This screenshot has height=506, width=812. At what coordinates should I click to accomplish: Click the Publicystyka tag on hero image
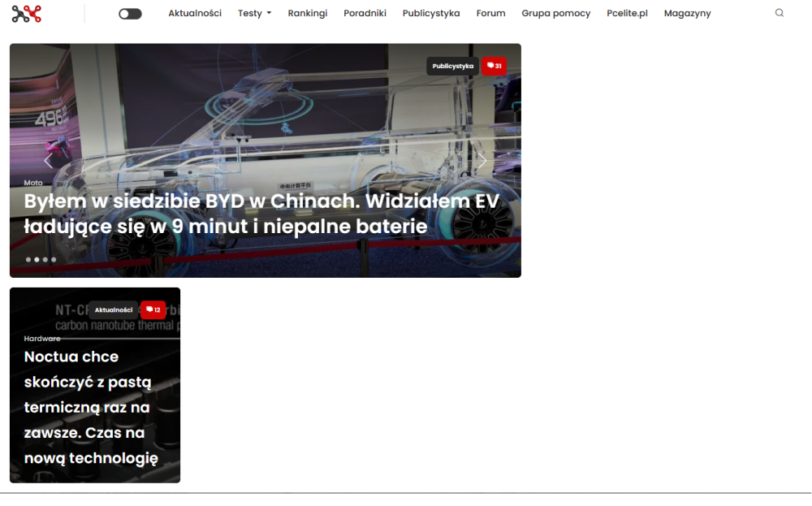click(x=452, y=66)
